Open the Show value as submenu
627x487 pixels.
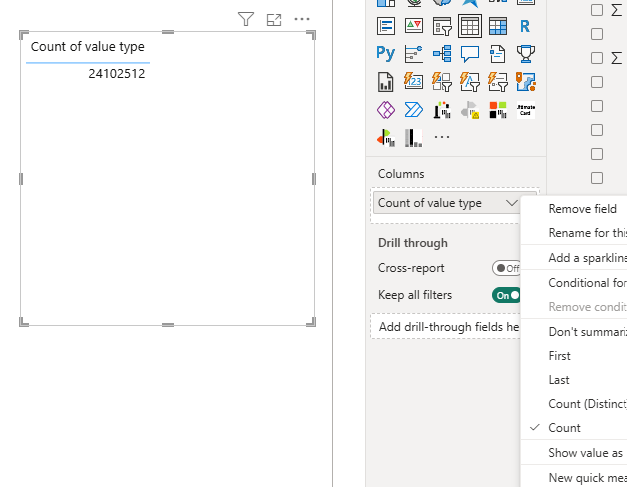[585, 453]
